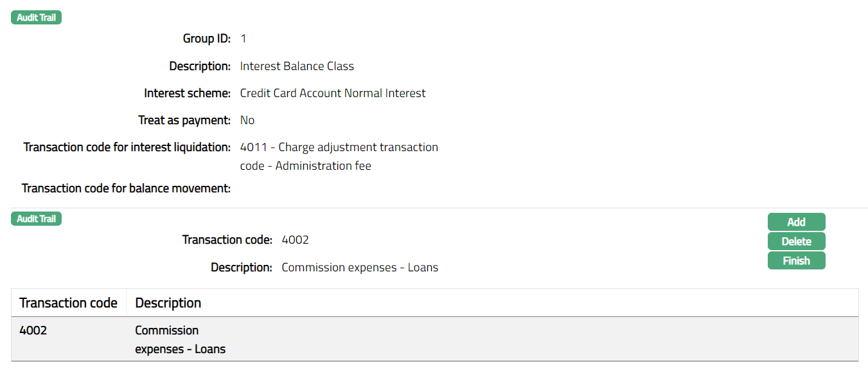Click the 4002 value above the table
Image resolution: width=868 pixels, height=371 pixels.
[296, 240]
